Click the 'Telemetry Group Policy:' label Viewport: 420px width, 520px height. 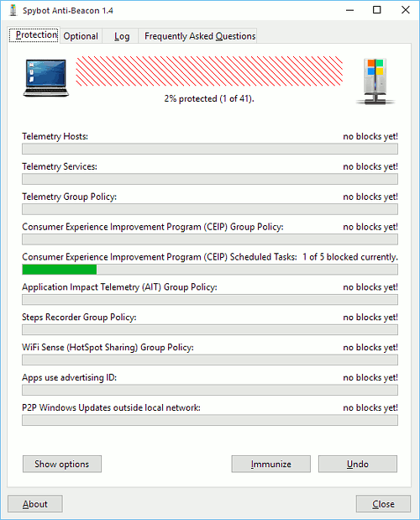[x=69, y=197]
